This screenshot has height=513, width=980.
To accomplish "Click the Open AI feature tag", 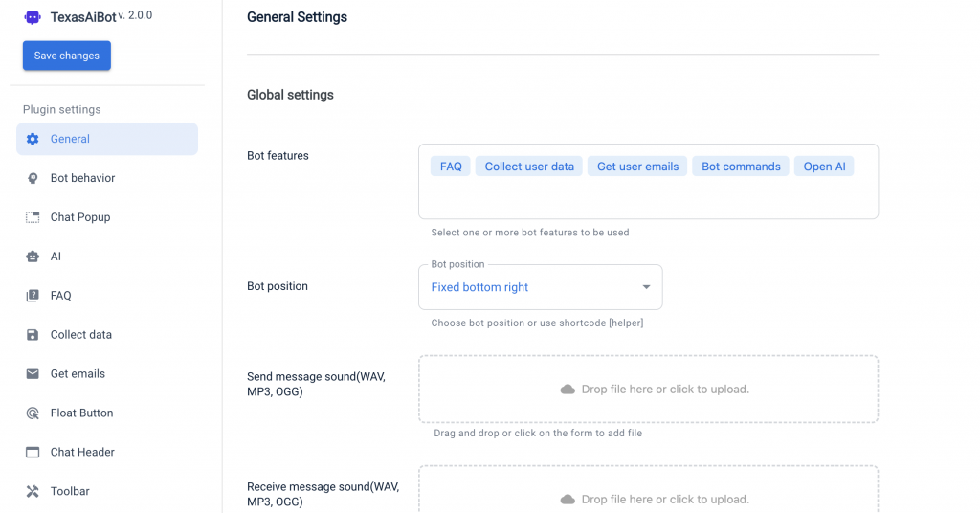I will (x=824, y=167).
